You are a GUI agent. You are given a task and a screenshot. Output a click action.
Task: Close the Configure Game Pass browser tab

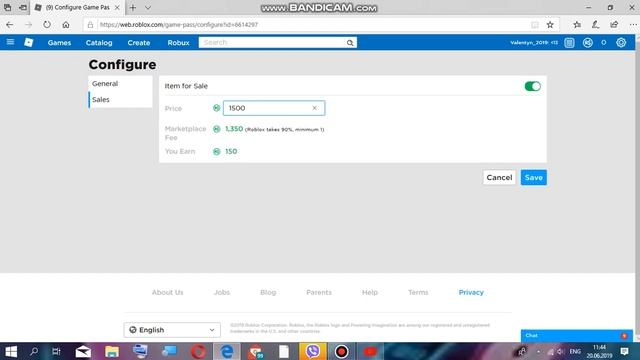click(117, 7)
